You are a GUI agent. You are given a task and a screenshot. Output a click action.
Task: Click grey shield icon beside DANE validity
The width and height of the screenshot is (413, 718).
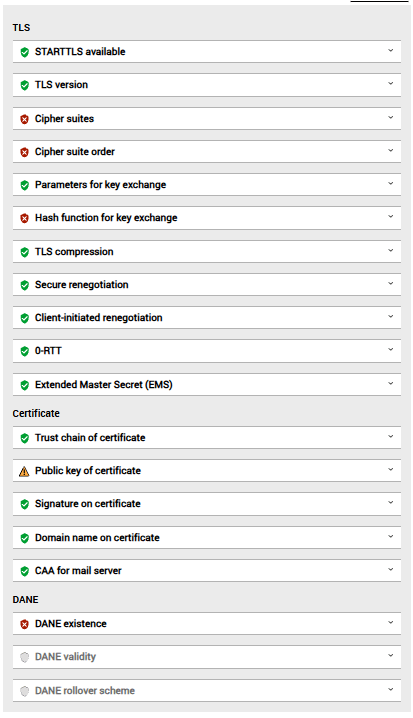pos(25,657)
